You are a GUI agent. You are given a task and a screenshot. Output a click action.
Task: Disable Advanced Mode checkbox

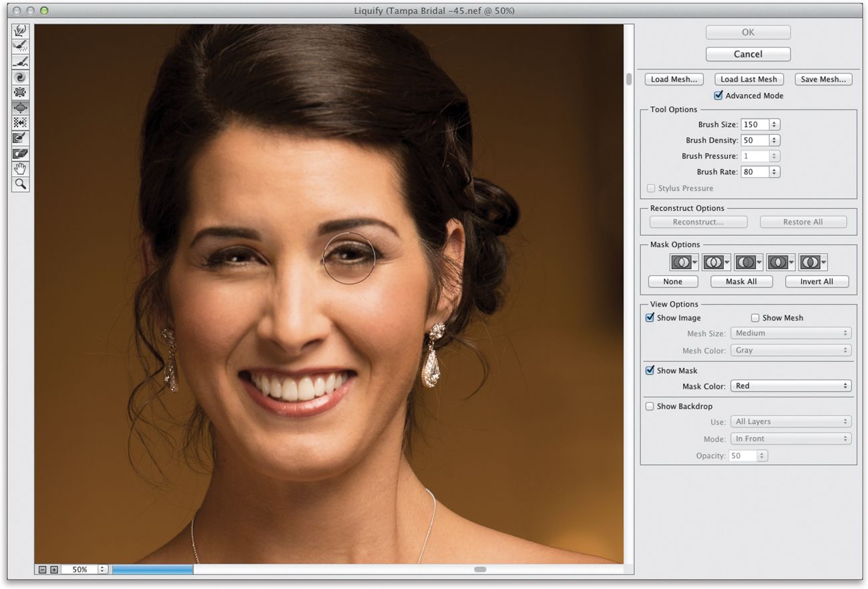coord(718,95)
